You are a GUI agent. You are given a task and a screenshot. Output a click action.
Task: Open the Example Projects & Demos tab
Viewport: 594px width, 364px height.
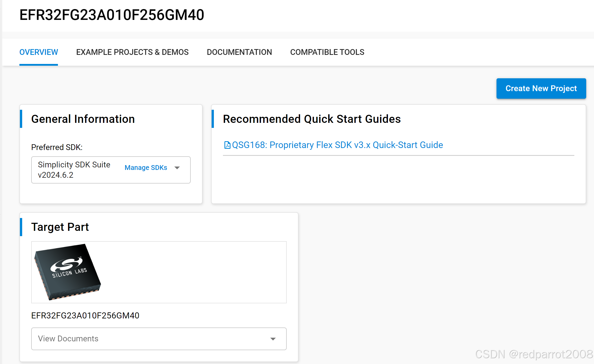click(132, 52)
